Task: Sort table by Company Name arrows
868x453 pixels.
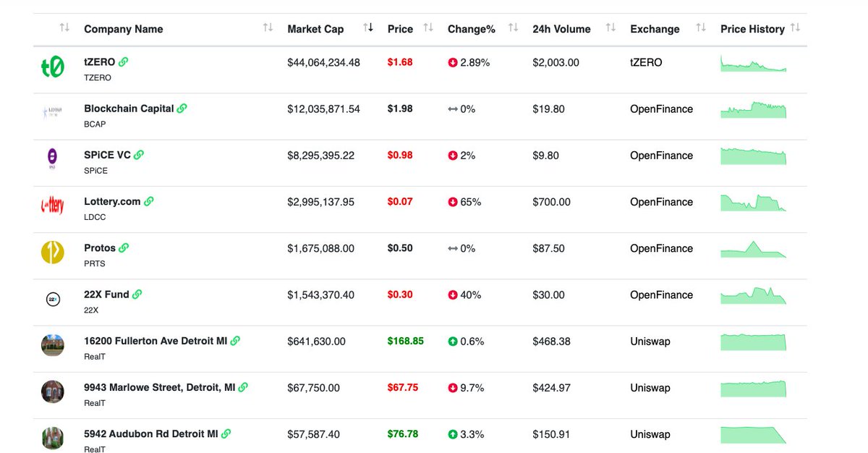Action: [x=268, y=28]
